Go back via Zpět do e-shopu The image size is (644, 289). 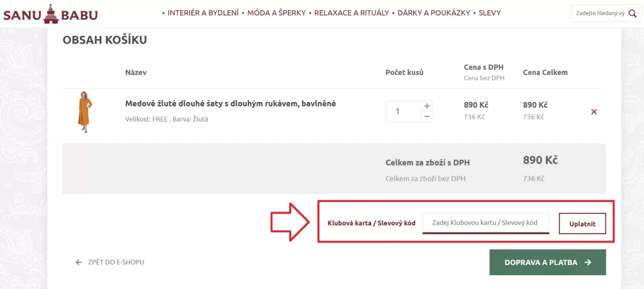[116, 262]
